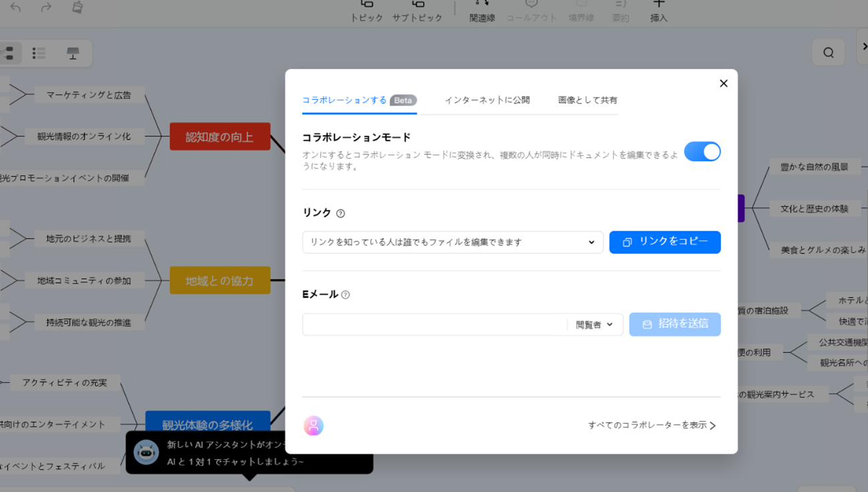This screenshot has height=492, width=868.
Task: Switch to outline list view icon
Action: click(39, 53)
